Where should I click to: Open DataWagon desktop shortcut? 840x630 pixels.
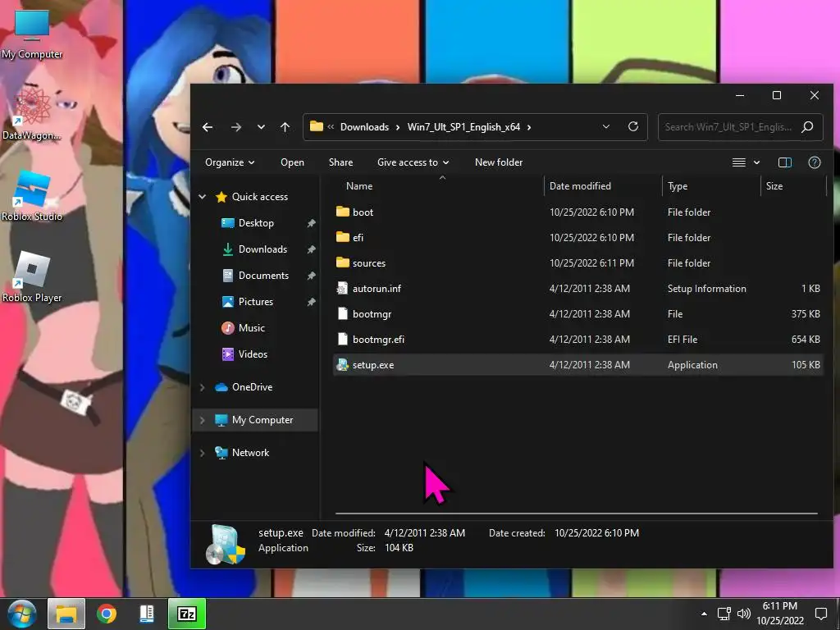click(x=32, y=115)
